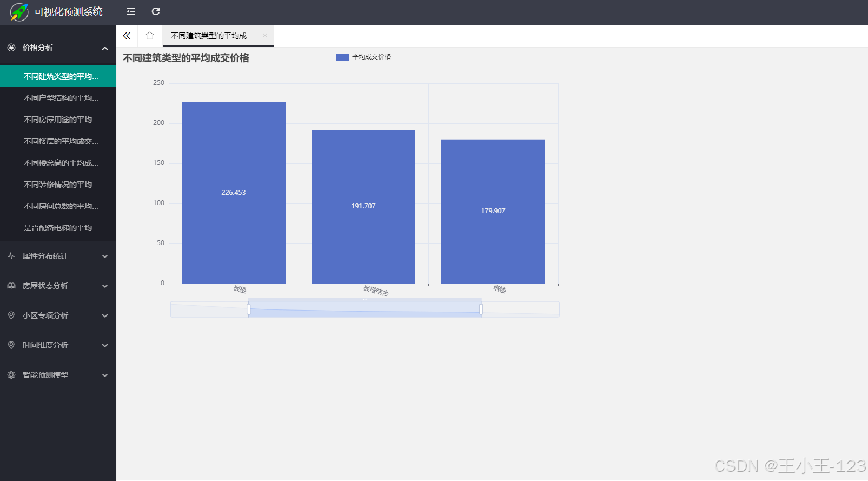Image resolution: width=868 pixels, height=481 pixels.
Task: Expand the 属性分布统计 chevron
Action: pos(105,256)
